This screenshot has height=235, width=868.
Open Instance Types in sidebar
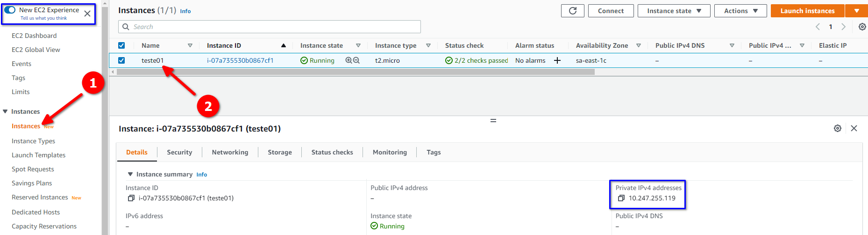click(x=33, y=141)
